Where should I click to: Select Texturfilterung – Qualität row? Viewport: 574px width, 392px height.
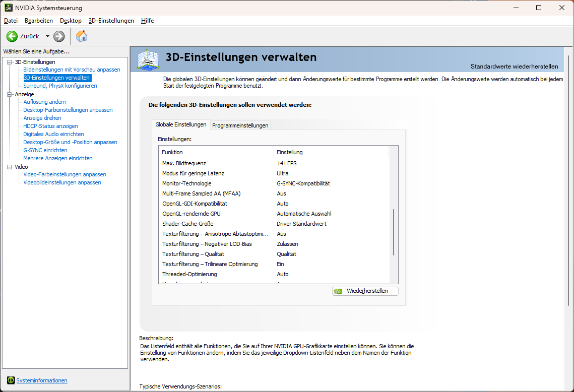(274, 254)
